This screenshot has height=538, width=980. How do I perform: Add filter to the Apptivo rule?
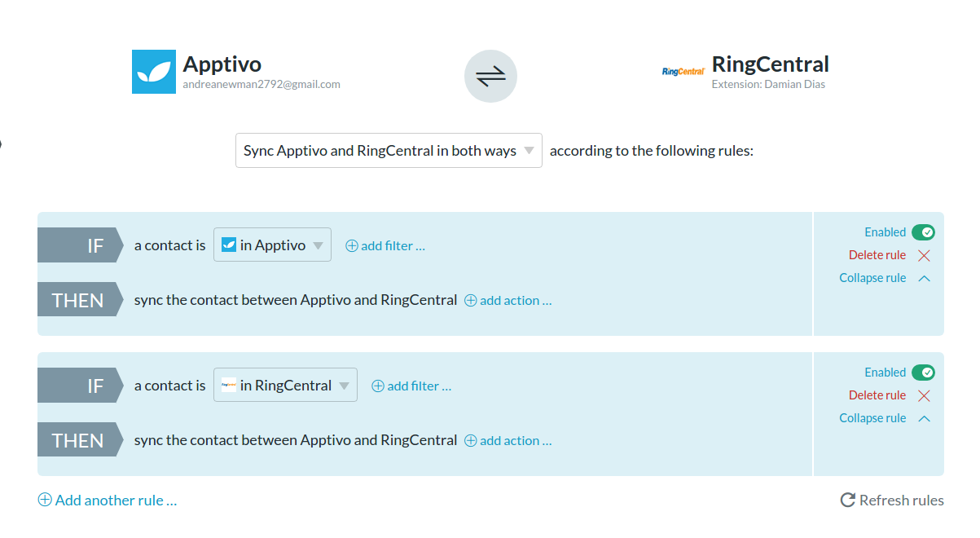385,245
